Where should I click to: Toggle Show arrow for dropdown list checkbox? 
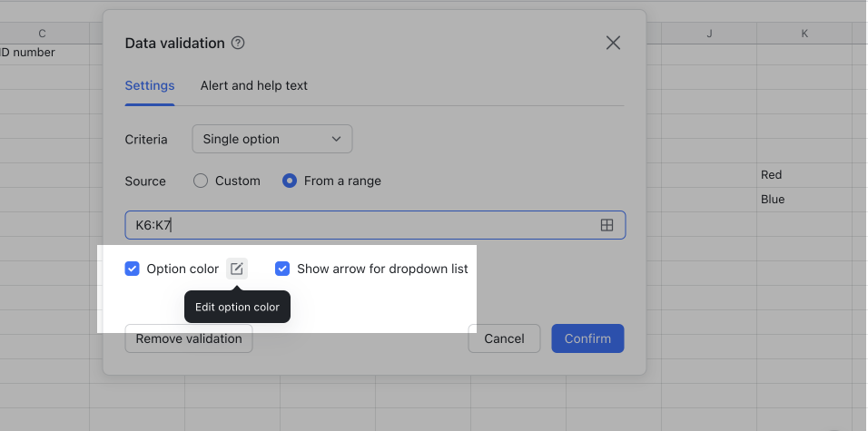click(x=282, y=269)
